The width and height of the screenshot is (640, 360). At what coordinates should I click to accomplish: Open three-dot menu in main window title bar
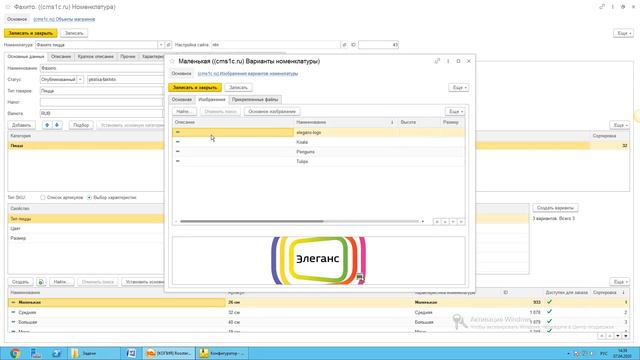[x=613, y=7]
